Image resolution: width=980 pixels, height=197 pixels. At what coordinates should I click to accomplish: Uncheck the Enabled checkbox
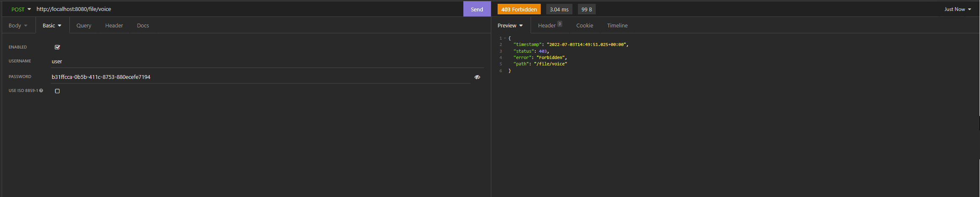click(57, 47)
